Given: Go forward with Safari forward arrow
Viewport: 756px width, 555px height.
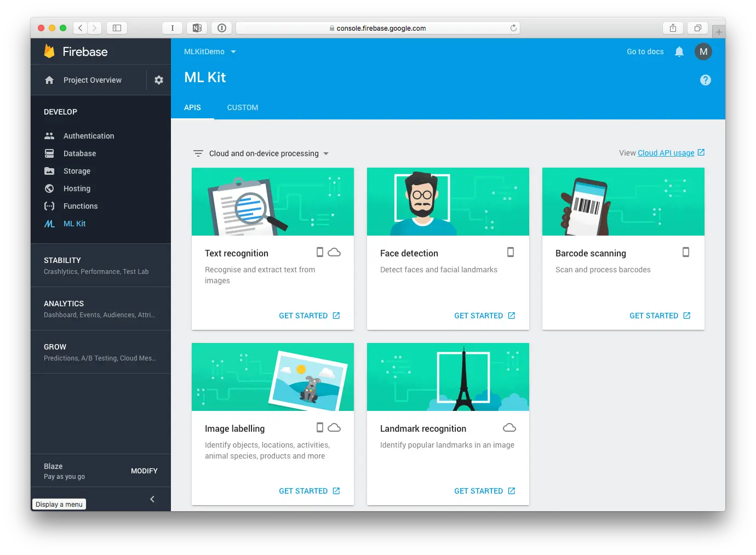Looking at the screenshot, I should tap(94, 28).
